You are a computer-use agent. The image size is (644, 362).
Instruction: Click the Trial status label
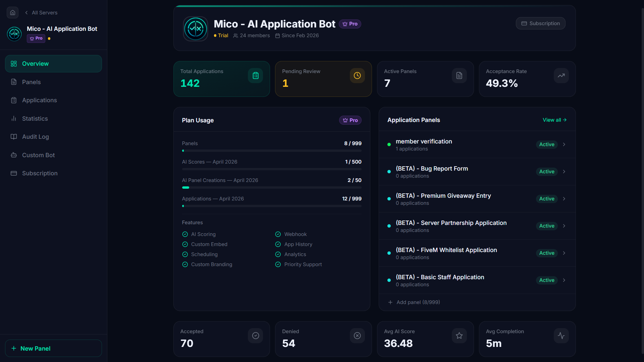221,36
